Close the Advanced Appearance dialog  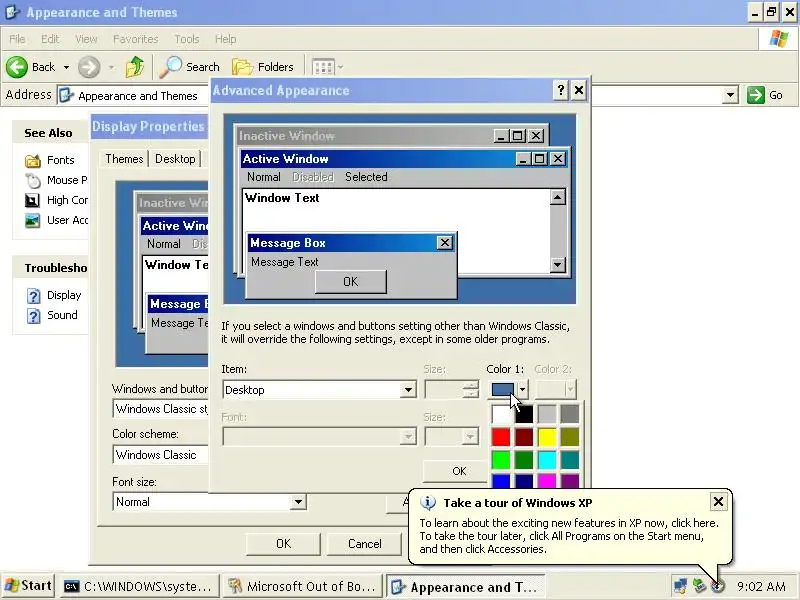(x=579, y=90)
